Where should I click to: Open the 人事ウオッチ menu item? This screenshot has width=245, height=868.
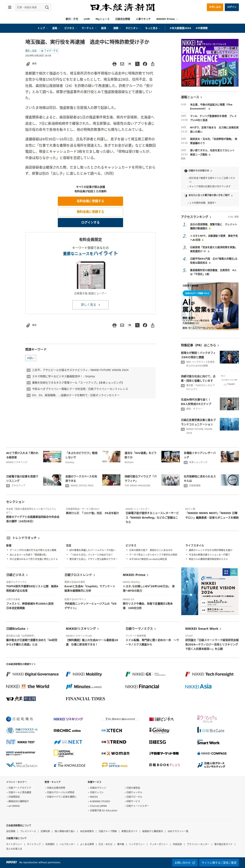143,19
